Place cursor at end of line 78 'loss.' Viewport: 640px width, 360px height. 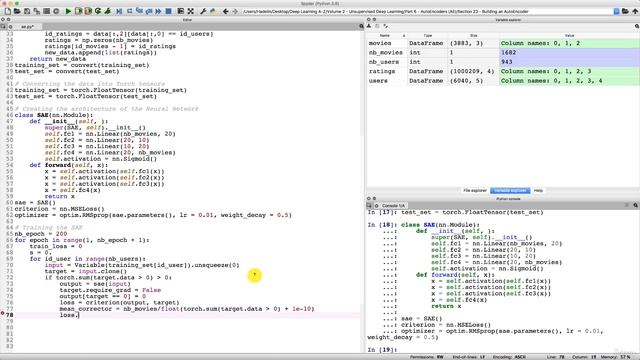(x=79, y=315)
